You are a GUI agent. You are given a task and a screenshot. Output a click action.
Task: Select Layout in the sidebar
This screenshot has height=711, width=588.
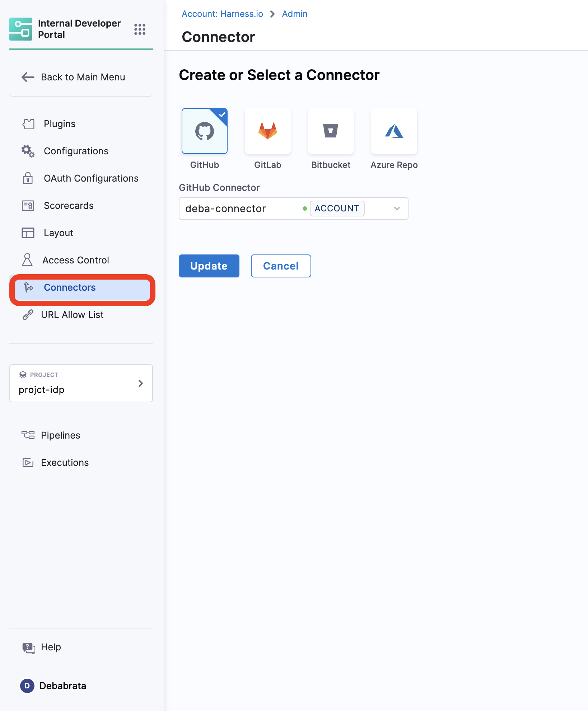58,233
